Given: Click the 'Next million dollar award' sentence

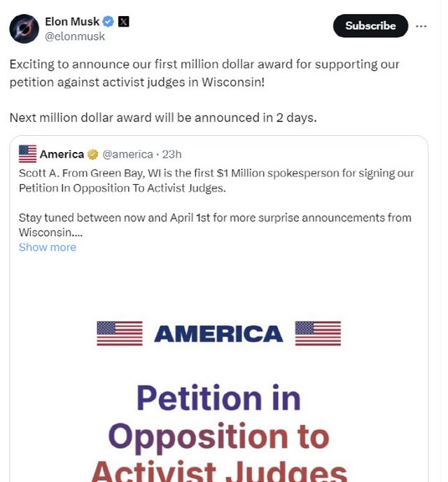Looking at the screenshot, I should click(163, 118).
